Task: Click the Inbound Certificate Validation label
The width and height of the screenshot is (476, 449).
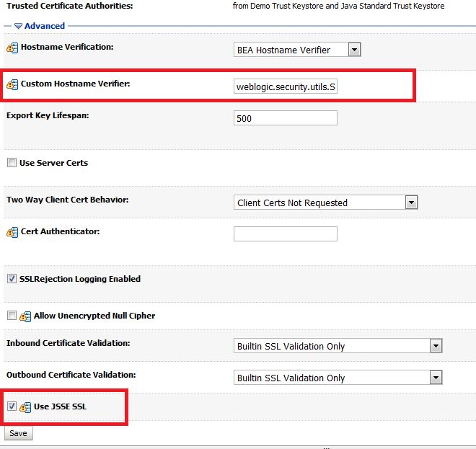Action: 69,343
